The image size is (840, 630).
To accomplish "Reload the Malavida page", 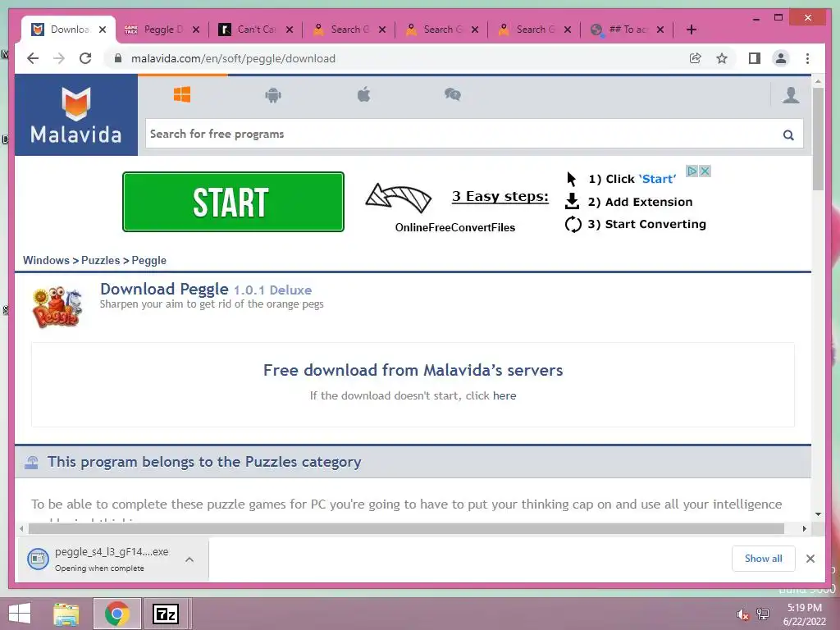I will [x=85, y=58].
